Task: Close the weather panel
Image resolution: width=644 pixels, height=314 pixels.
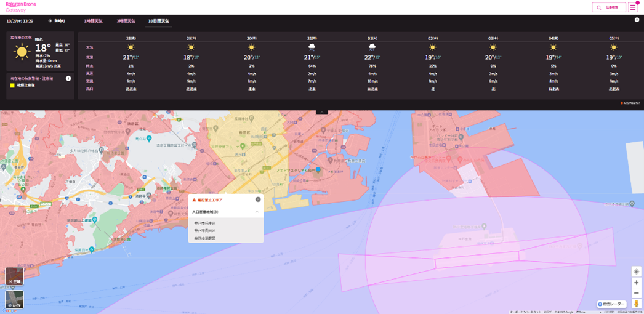Action: [x=637, y=20]
